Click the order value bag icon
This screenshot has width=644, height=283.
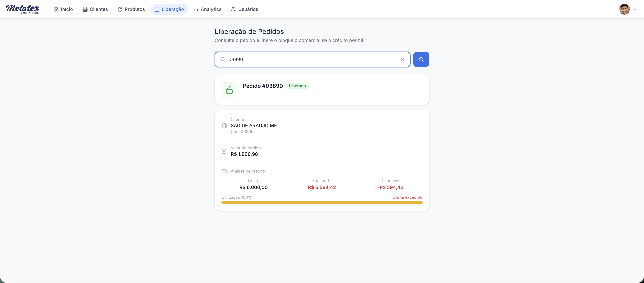click(x=224, y=151)
